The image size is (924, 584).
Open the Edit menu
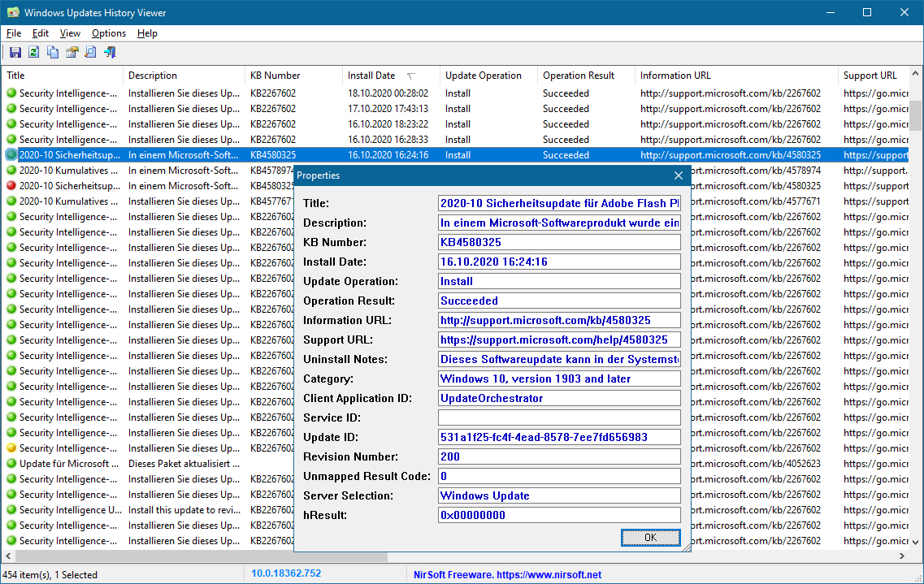[x=40, y=33]
